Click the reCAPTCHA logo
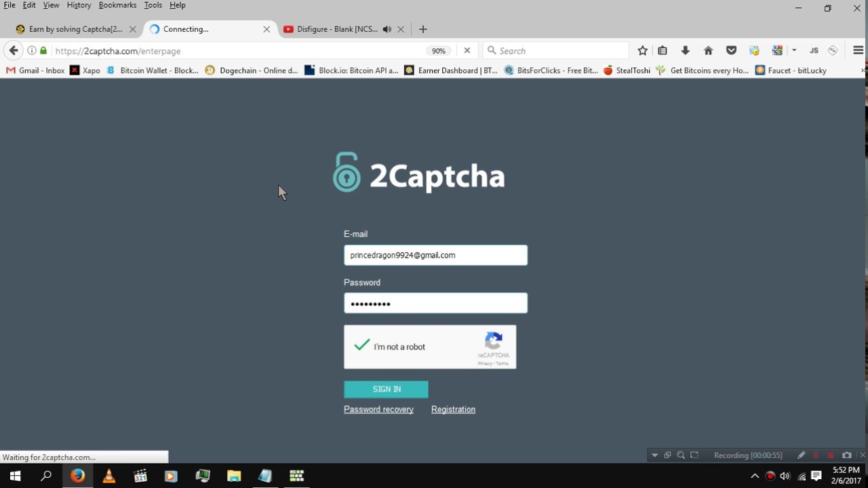The image size is (868, 488). [494, 341]
